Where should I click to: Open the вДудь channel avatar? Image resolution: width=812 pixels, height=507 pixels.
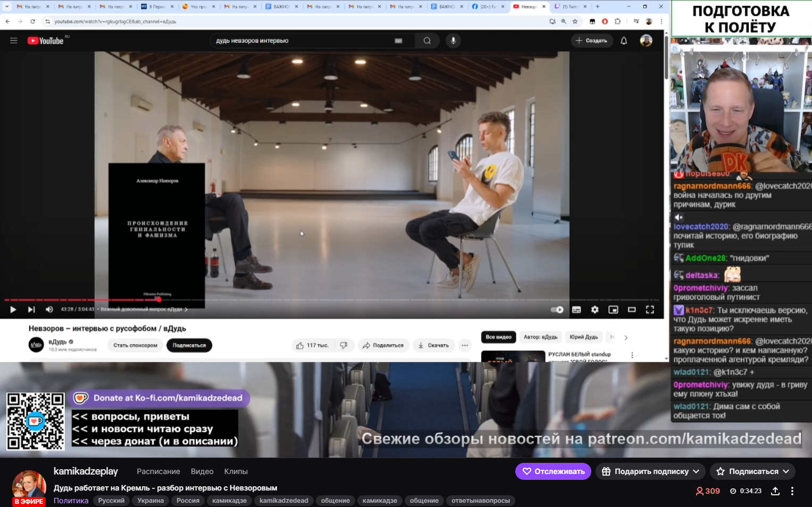pos(36,345)
